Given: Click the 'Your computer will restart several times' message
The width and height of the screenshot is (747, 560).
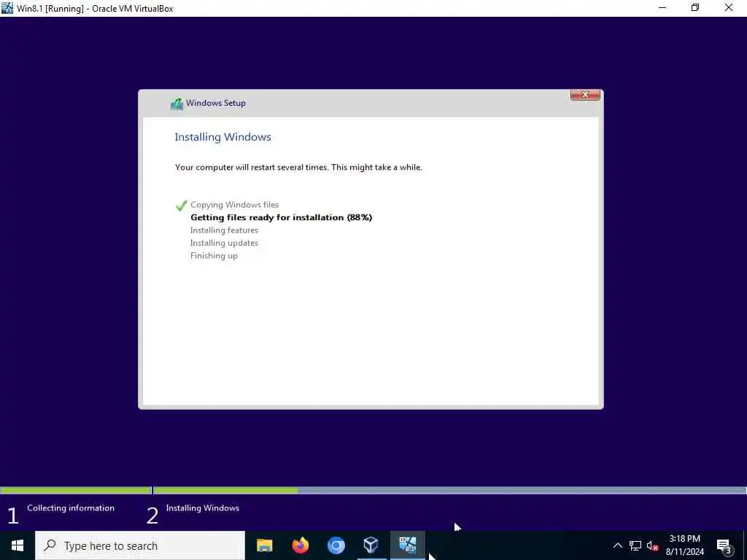Looking at the screenshot, I should click(x=298, y=167).
